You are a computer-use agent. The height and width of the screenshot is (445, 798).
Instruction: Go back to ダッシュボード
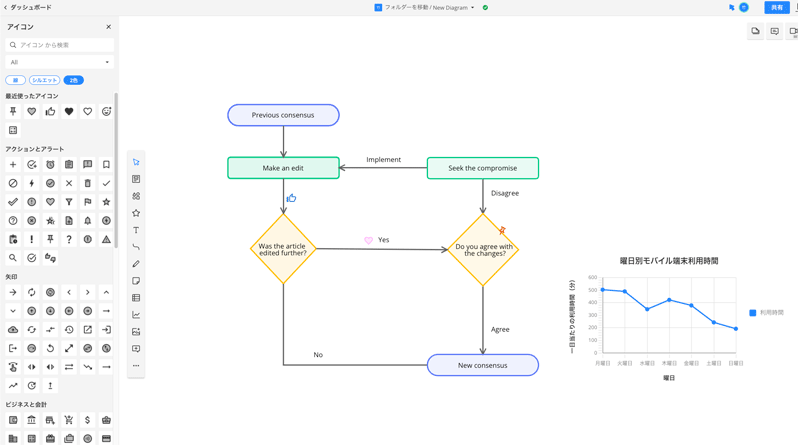click(x=27, y=8)
